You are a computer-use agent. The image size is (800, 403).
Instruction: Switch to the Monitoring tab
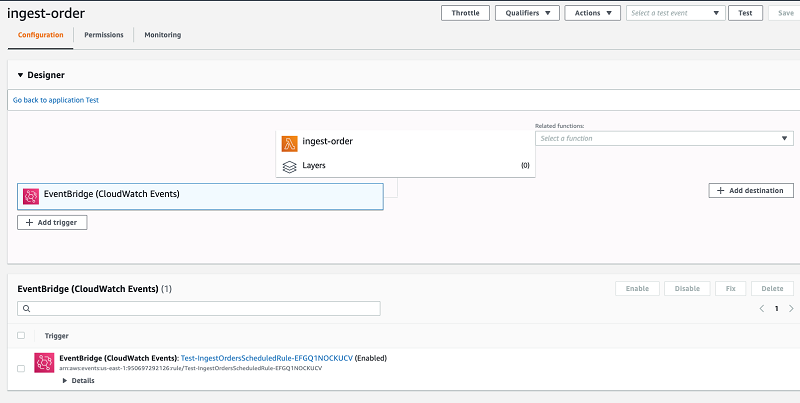[162, 35]
